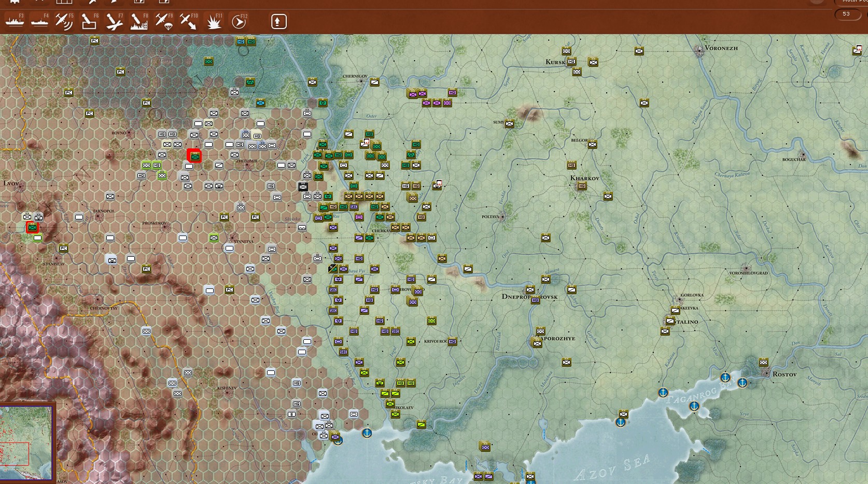Select the Kharkov city label
Screen dimensions: 868x484
point(585,178)
